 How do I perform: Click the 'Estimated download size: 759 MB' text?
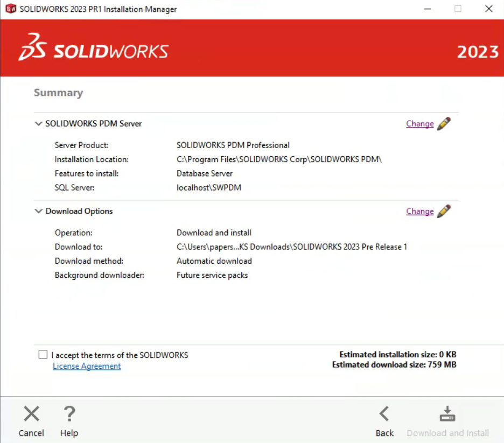(x=394, y=364)
